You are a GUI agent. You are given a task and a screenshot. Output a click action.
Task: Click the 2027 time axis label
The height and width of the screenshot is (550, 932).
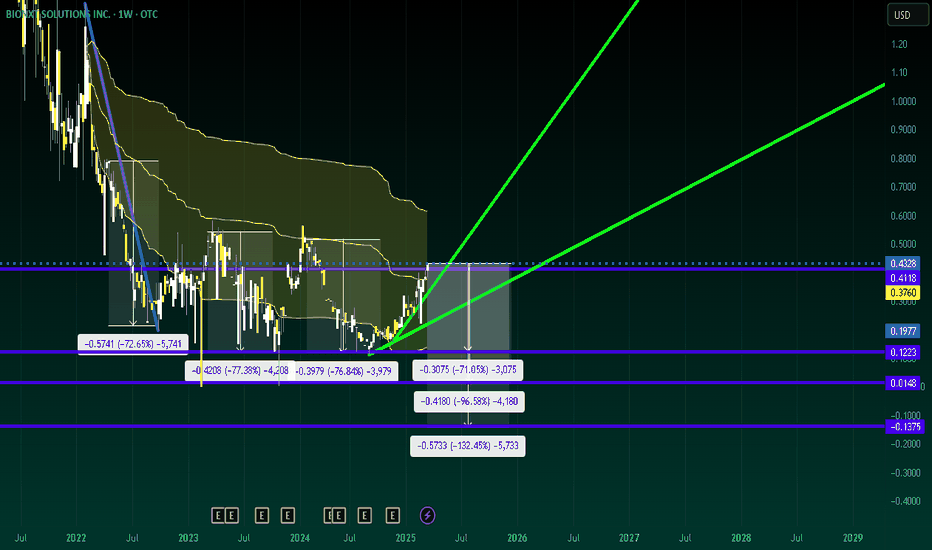[x=629, y=538]
